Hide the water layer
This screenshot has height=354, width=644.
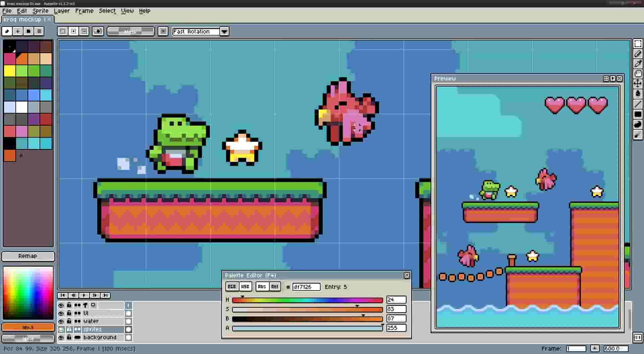(61, 321)
